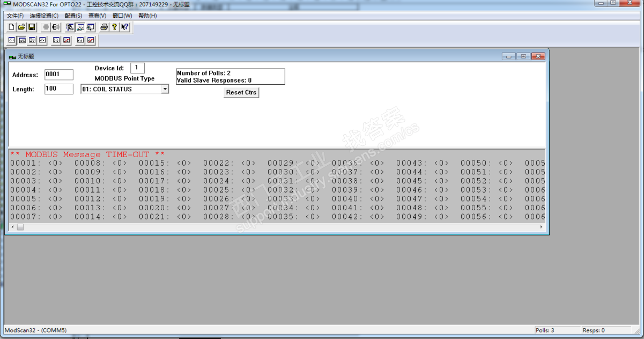Maximize the 无标题 child window
Screen dimensions: 644x339
[523, 56]
